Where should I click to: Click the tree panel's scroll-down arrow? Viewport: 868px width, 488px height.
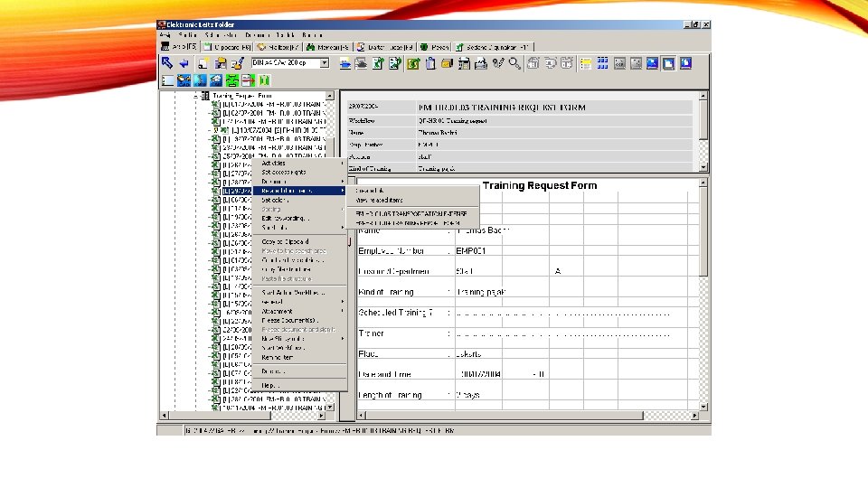coord(330,407)
